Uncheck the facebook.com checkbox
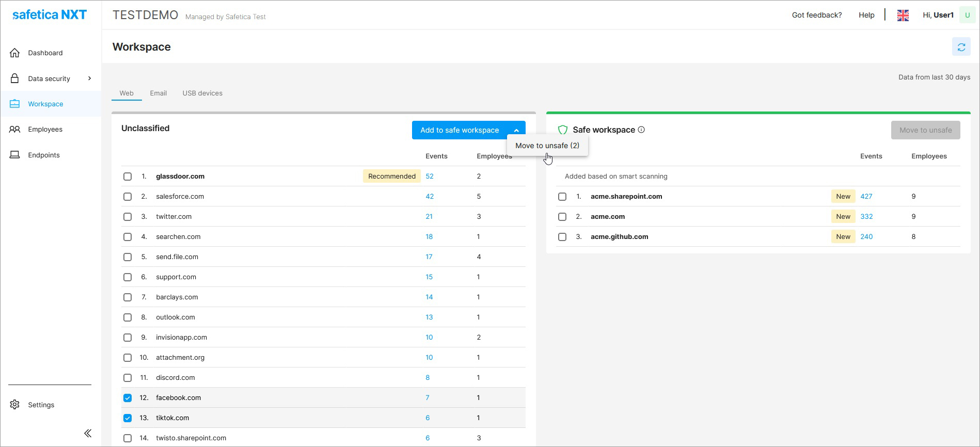 tap(128, 398)
